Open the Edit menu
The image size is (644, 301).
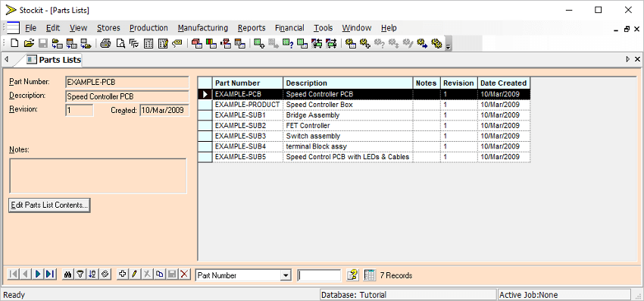point(53,28)
